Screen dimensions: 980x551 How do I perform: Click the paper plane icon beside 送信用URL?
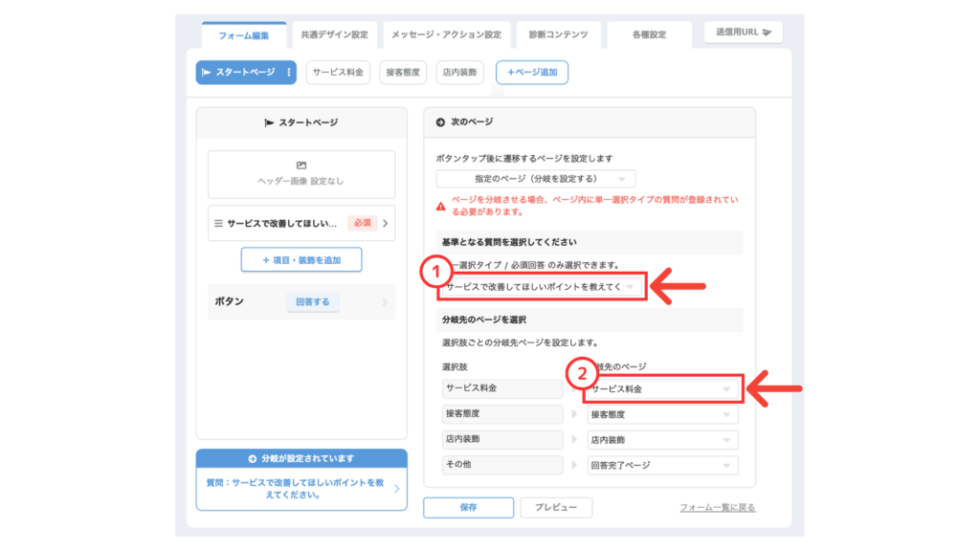point(768,33)
